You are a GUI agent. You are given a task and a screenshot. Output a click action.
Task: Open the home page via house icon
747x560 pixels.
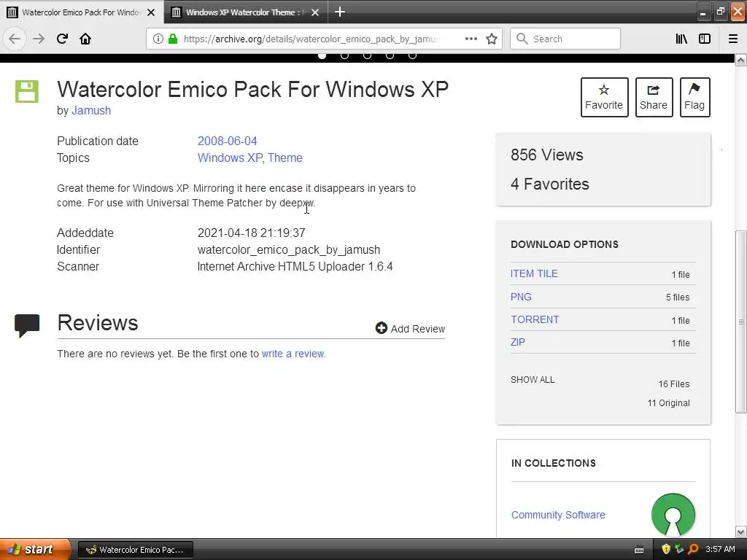(85, 39)
